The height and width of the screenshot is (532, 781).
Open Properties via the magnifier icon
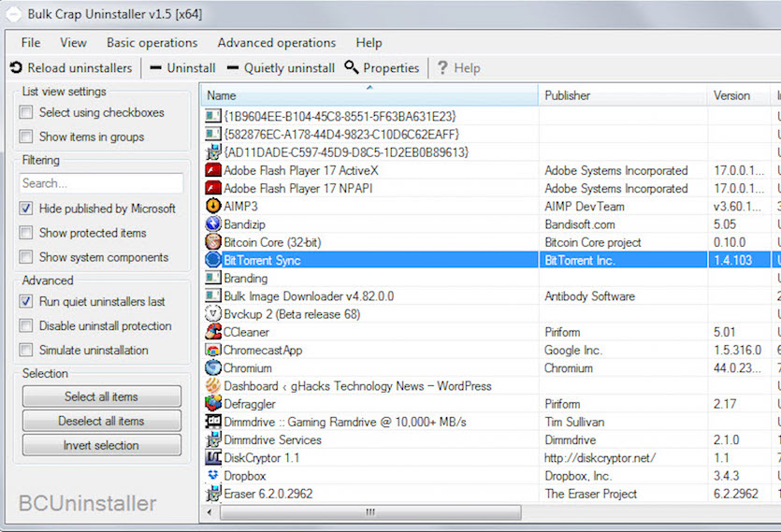pyautogui.click(x=351, y=67)
